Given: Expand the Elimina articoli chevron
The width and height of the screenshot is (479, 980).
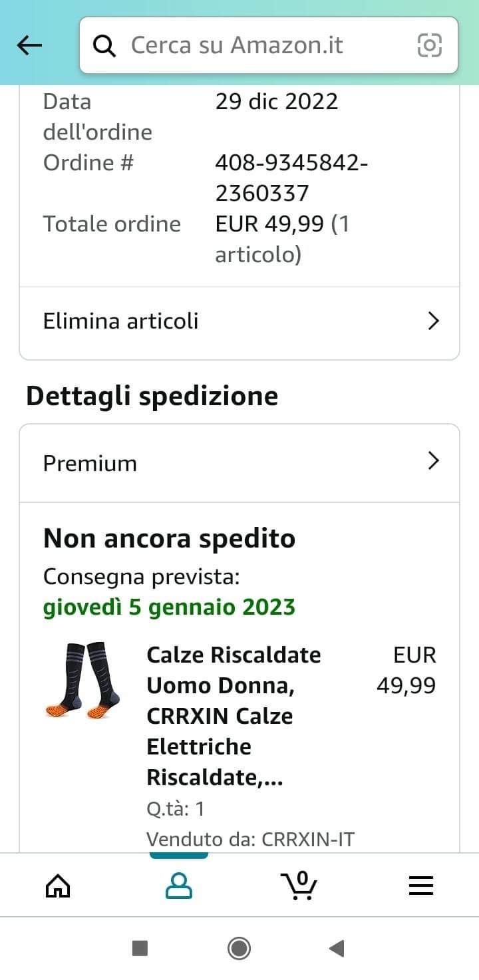Looking at the screenshot, I should [433, 321].
